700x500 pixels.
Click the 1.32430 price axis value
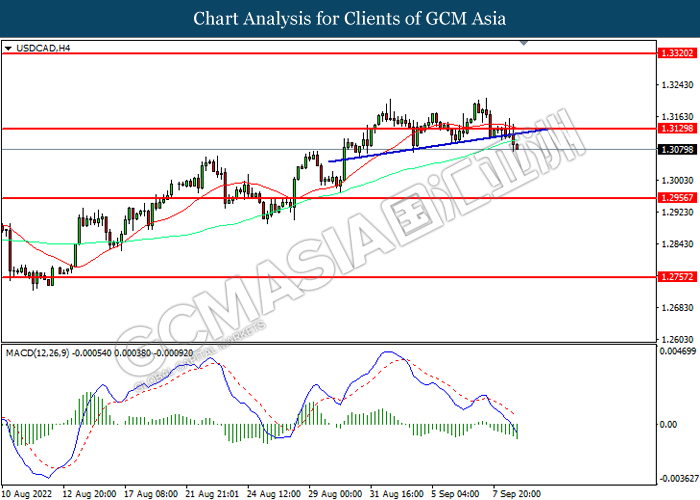click(x=677, y=85)
